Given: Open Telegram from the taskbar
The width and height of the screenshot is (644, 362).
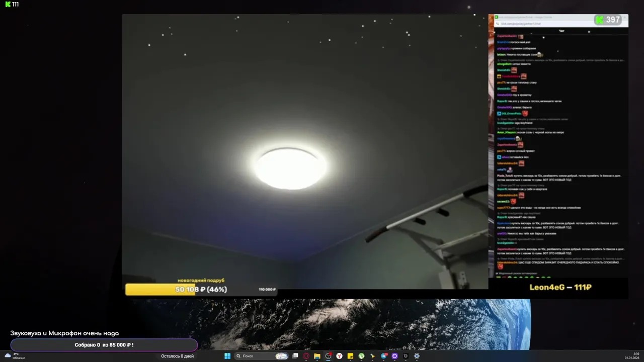Looking at the screenshot, I should [x=384, y=356].
